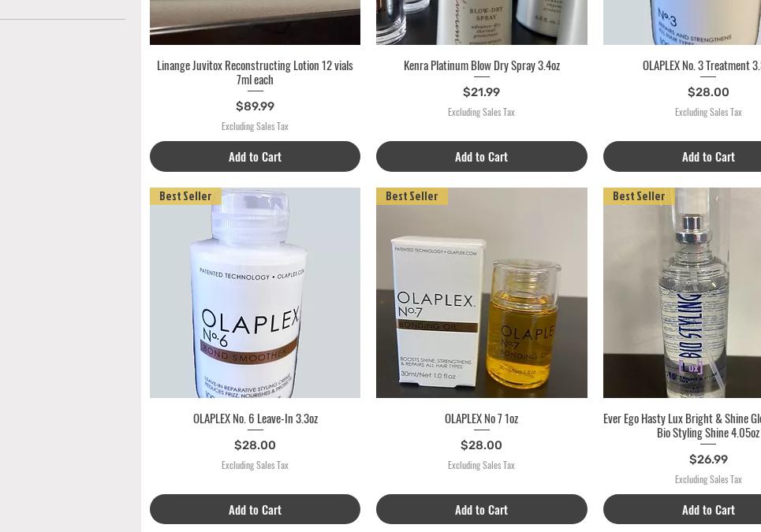Add OLAPLEX No. 3 Treatment to cart
761x532 pixels.
tap(682, 157)
